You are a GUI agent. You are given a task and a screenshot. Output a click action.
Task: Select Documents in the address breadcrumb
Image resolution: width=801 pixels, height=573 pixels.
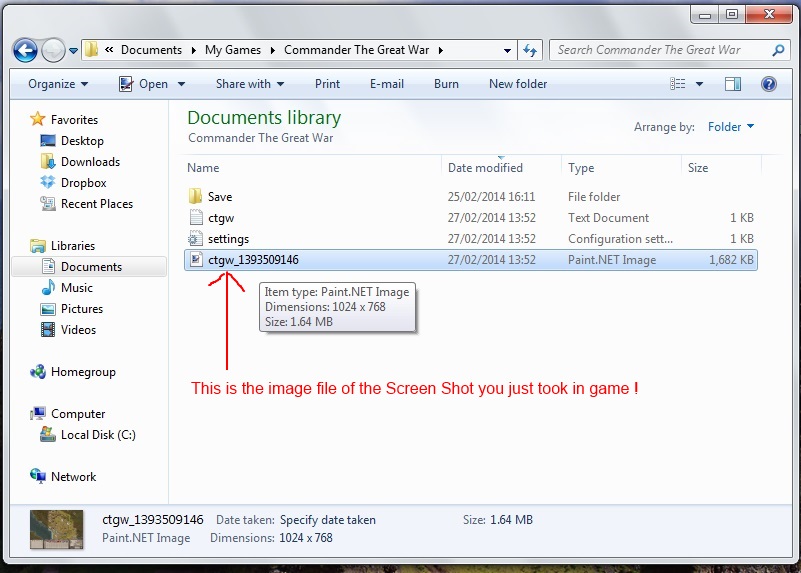(151, 50)
